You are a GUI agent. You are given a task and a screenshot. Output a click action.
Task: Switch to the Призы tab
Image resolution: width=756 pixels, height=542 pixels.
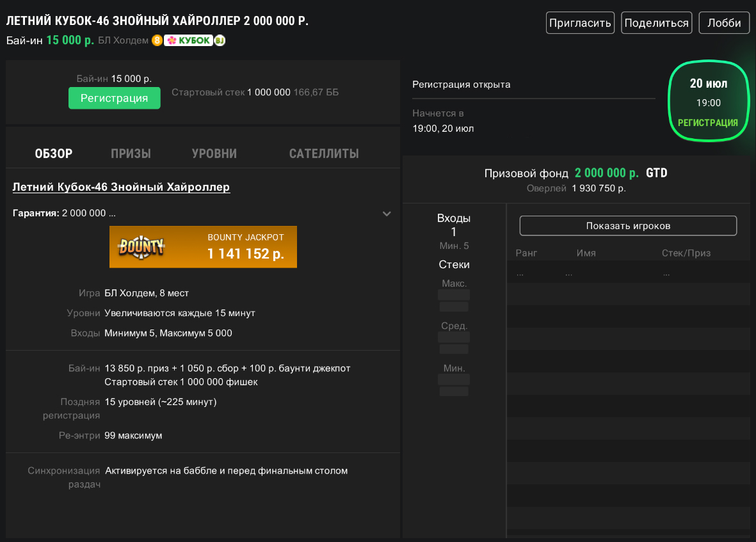(131, 154)
